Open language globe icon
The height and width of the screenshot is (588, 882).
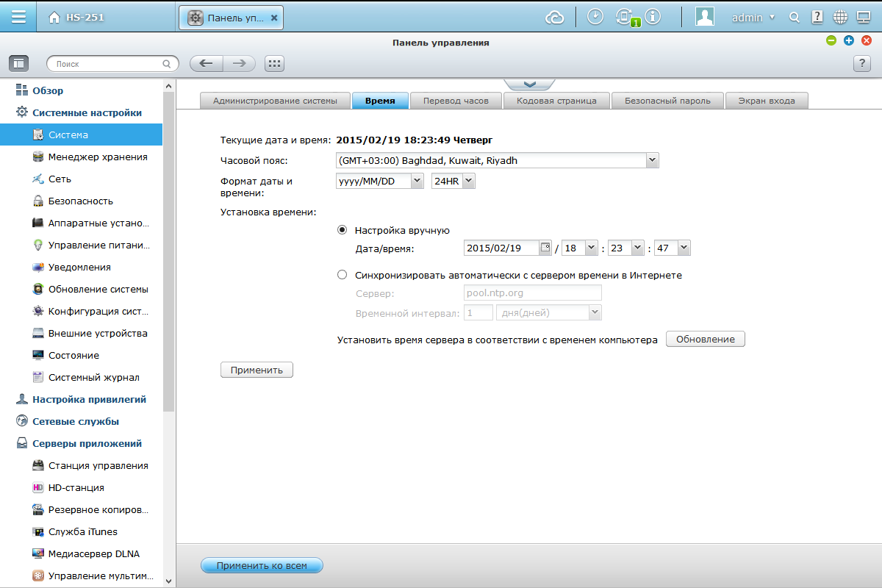840,18
